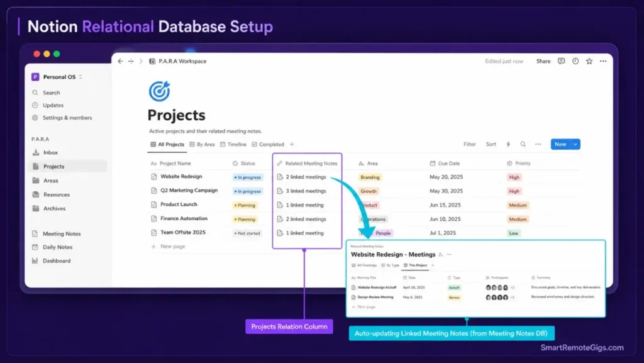Viewport: 644px width, 363px height.
Task: Open the Due Date column header menu
Action: tap(445, 164)
